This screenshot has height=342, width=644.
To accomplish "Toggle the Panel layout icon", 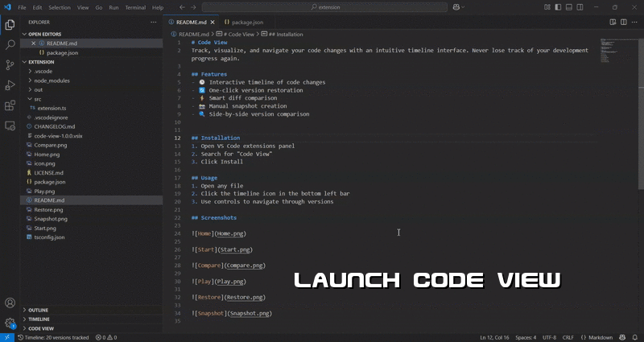I will (569, 7).
